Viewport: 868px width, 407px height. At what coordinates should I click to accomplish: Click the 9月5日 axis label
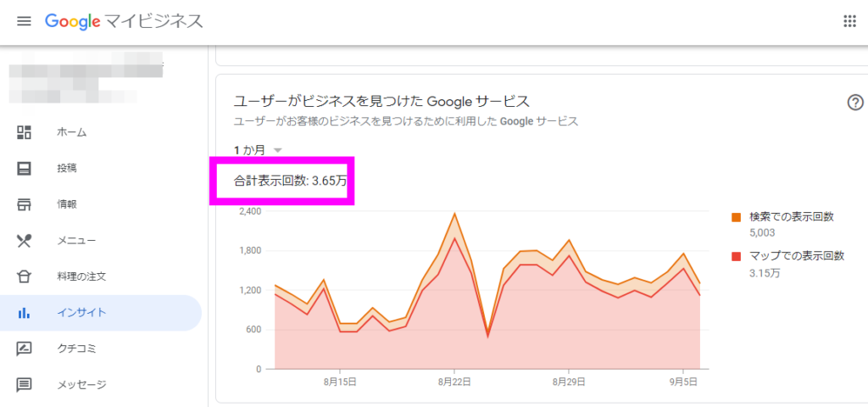(x=683, y=382)
